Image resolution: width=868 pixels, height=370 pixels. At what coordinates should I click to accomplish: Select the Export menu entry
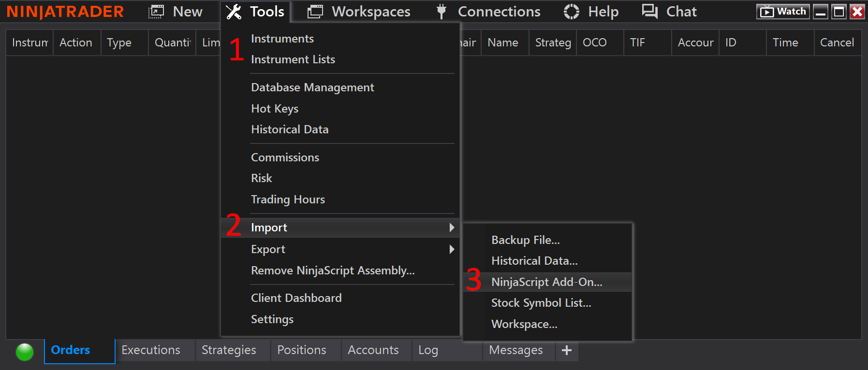pos(268,249)
